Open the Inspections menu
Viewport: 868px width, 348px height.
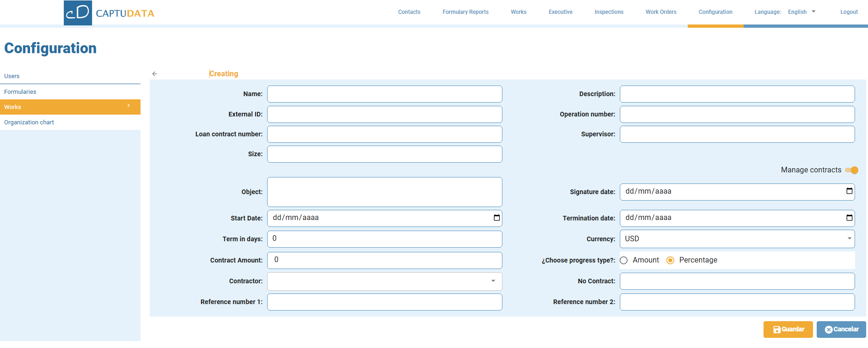[609, 12]
